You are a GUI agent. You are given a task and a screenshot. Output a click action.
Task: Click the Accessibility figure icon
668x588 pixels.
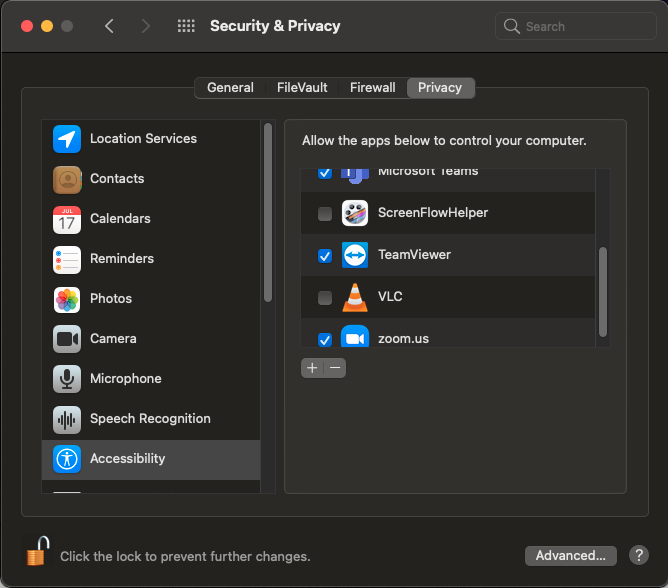[67, 459]
